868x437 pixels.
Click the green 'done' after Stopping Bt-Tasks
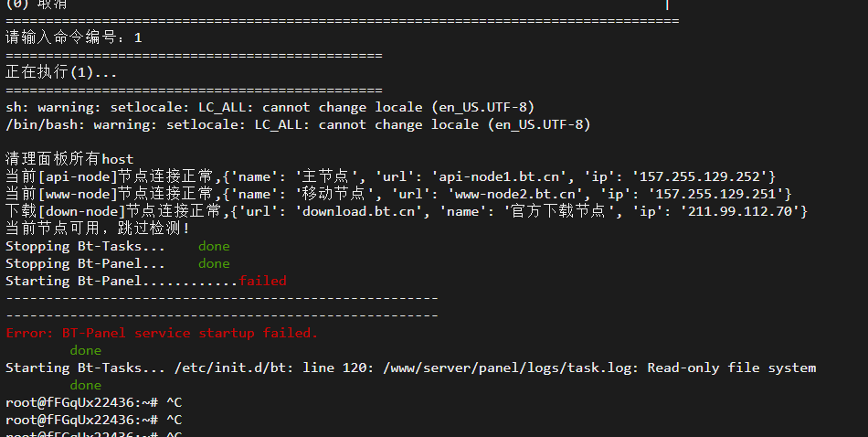[x=214, y=246]
